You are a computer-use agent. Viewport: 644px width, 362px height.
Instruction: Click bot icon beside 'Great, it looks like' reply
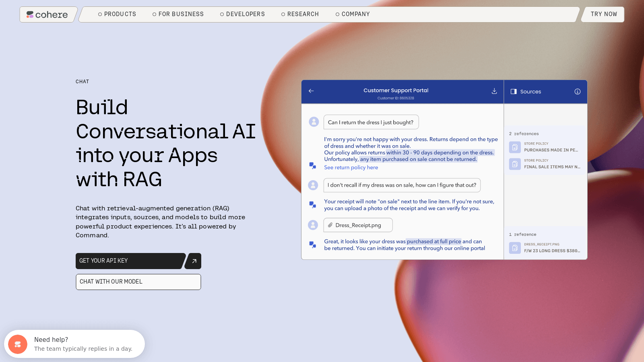(312, 245)
